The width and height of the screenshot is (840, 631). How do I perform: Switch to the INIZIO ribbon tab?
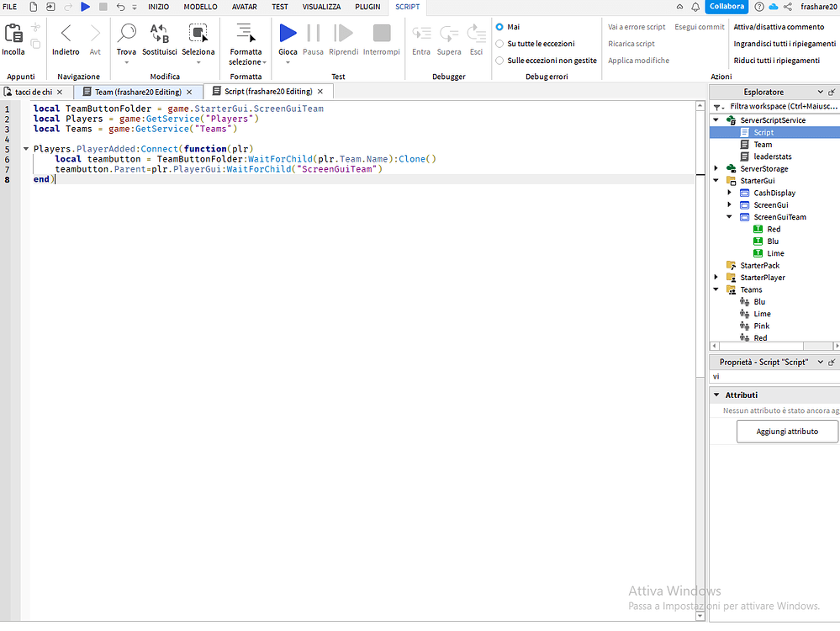click(159, 7)
